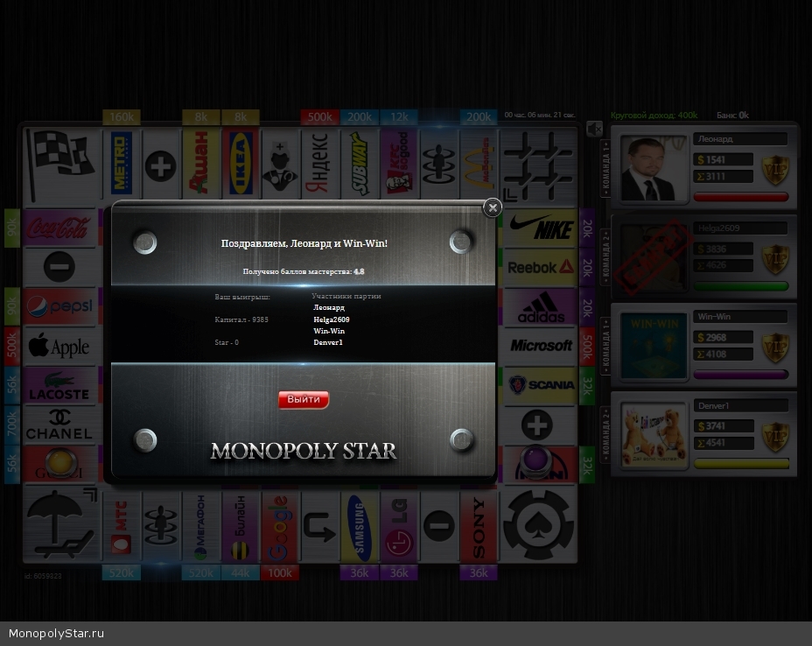The height and width of the screenshot is (646, 812).
Task: Select the Subway brand cell
Action: pos(360,164)
